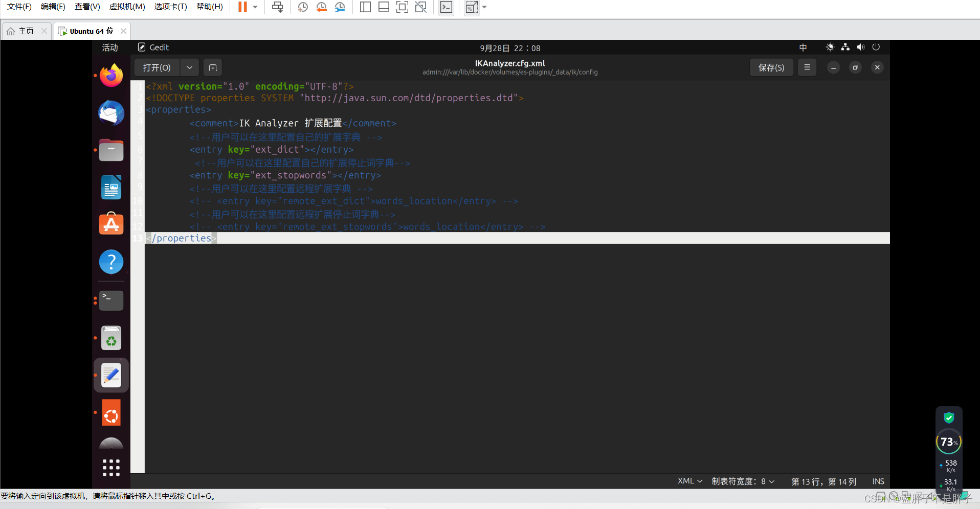Click the 第 13 行, 第 14 列 position indicator

823,481
